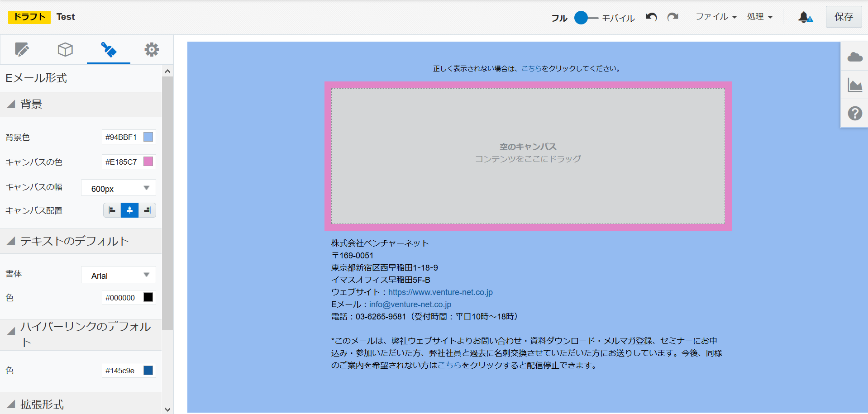868x414 pixels.
Task: Click the canvas color swatch #E185C7
Action: pyautogui.click(x=148, y=162)
